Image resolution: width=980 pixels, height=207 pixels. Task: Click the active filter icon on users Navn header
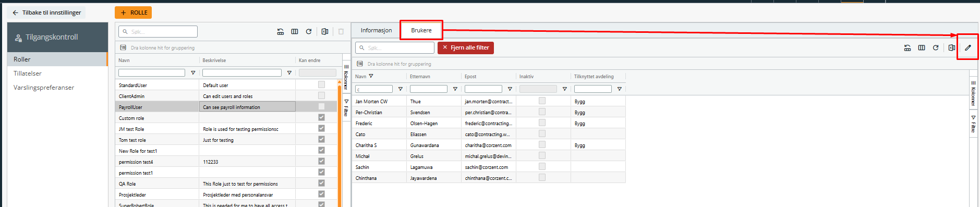pyautogui.click(x=371, y=76)
